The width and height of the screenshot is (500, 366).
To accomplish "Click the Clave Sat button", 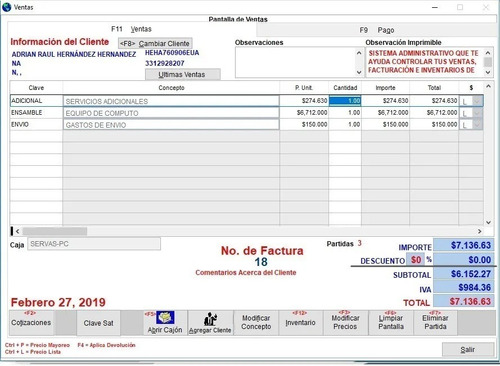I will tap(98, 323).
